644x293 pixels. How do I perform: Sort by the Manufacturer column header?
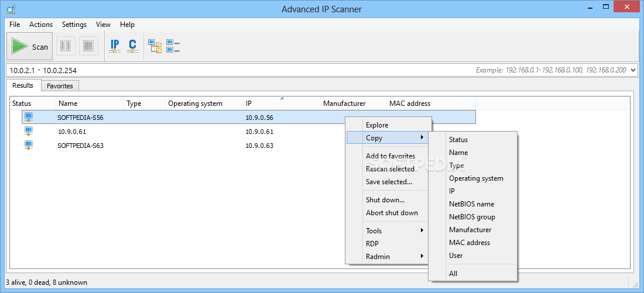click(x=354, y=104)
